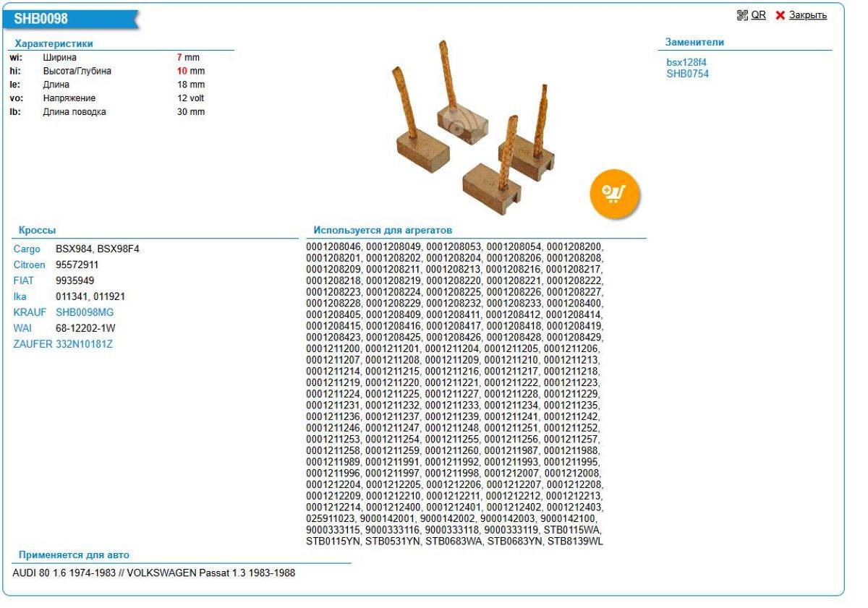Open substitute part bsx128f4

click(686, 62)
